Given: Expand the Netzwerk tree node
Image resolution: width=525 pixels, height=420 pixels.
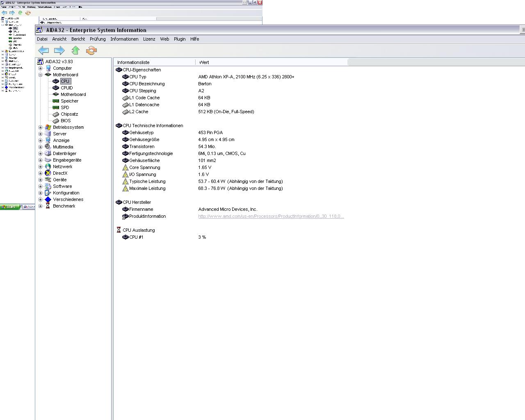Looking at the screenshot, I should click(41, 167).
